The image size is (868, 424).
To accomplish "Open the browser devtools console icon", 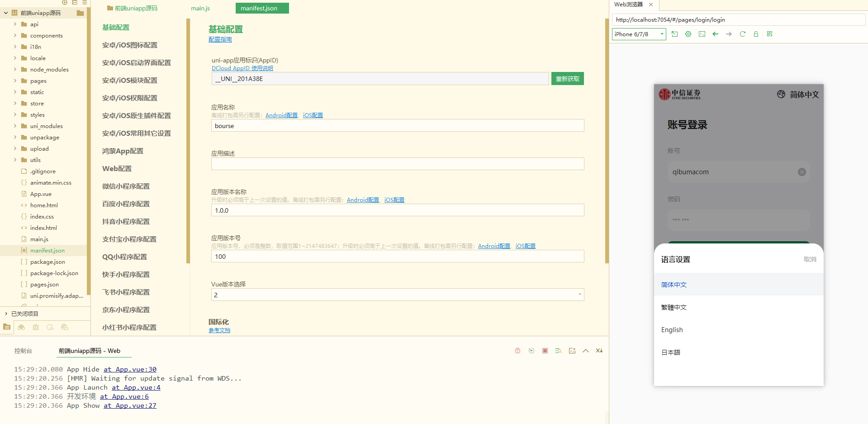I will pyautogui.click(x=702, y=34).
